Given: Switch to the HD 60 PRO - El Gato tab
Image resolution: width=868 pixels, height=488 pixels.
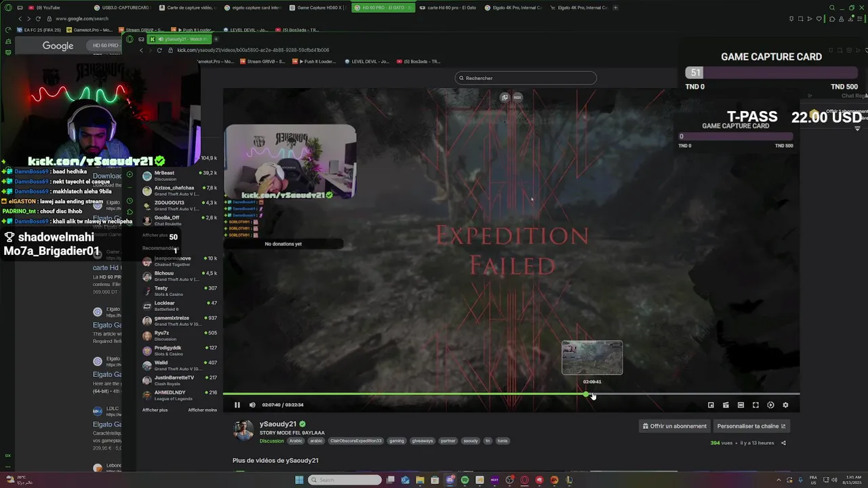Looking at the screenshot, I should pos(382,7).
